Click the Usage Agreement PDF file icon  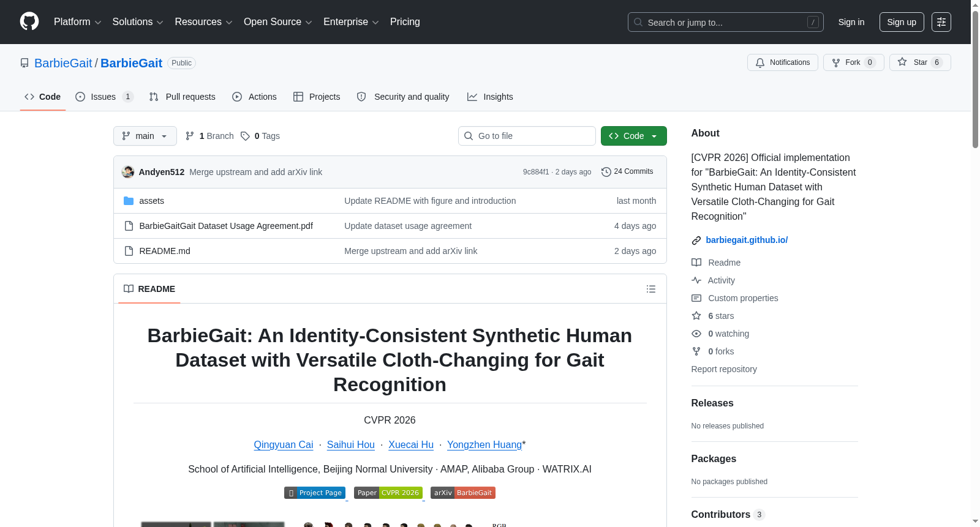coord(129,226)
